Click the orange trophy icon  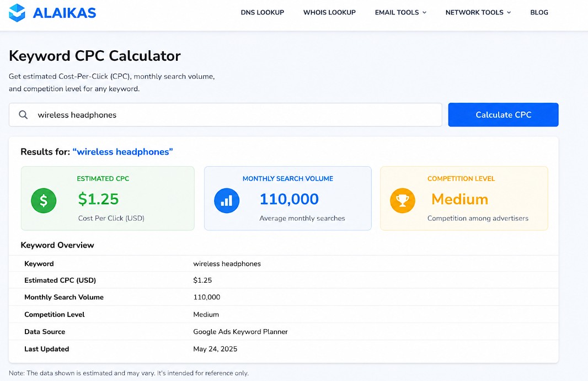coord(402,200)
